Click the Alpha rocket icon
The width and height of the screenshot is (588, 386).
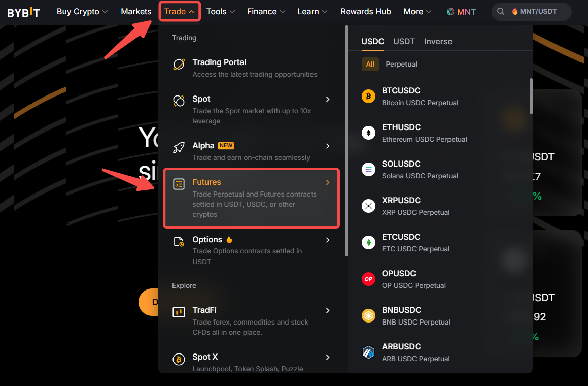[x=179, y=147]
